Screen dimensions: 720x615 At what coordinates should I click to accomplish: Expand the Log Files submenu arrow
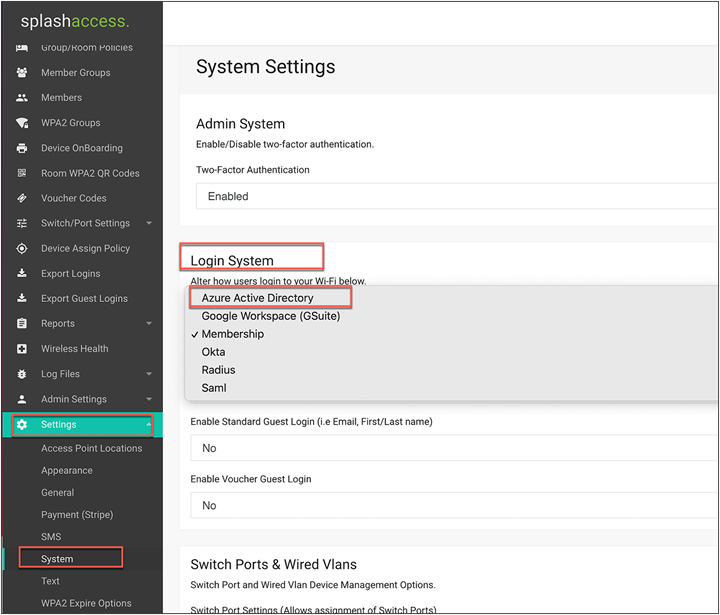149,374
